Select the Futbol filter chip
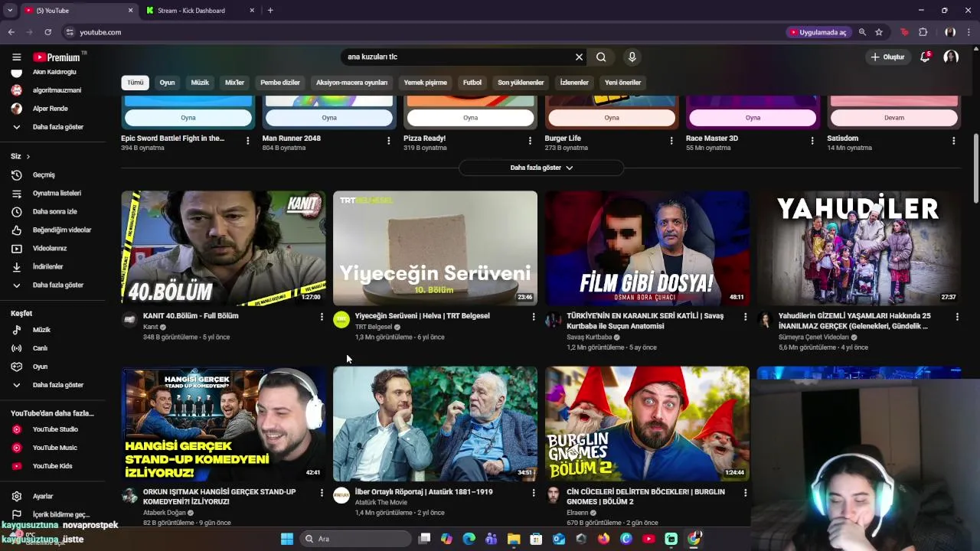This screenshot has width=980, height=551. coord(472,83)
